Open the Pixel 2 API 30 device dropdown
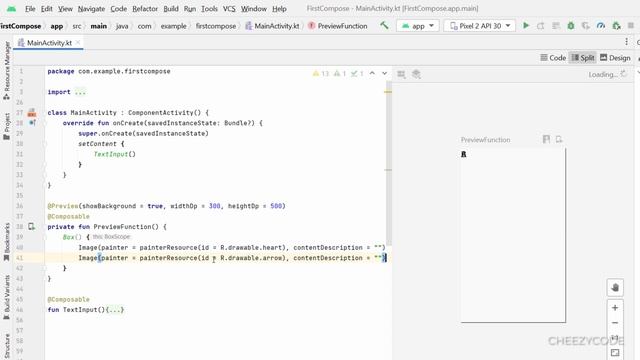 [480, 26]
